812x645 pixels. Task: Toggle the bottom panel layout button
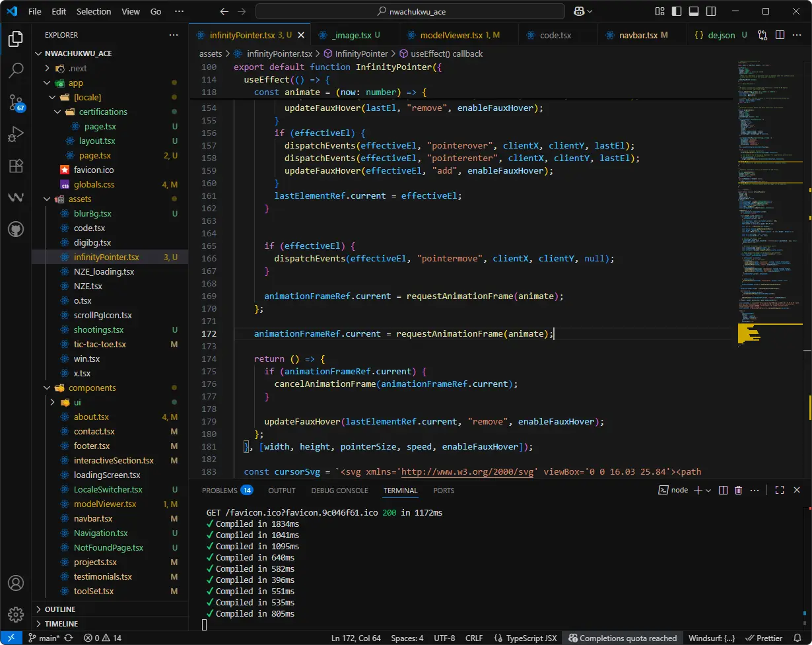coord(693,11)
